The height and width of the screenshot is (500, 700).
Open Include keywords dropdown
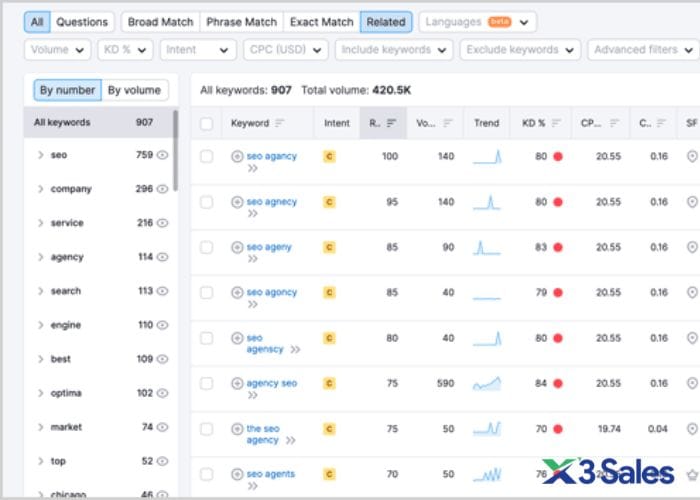click(394, 50)
